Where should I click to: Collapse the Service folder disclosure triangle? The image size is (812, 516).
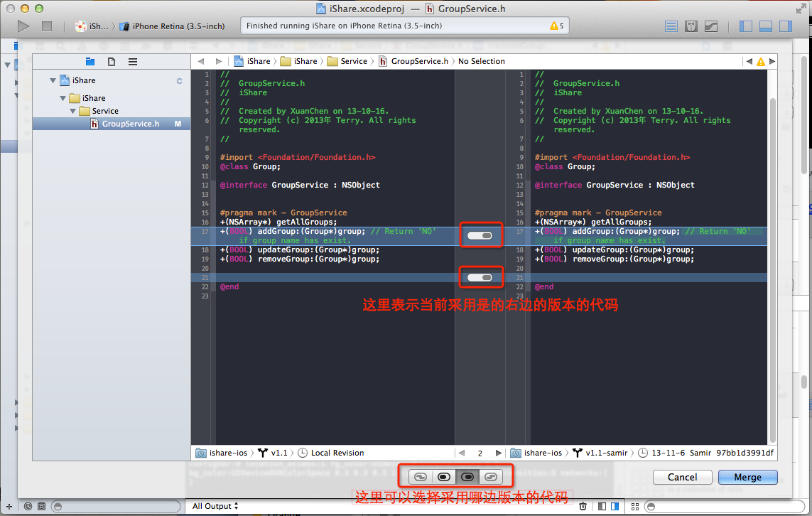[x=72, y=111]
